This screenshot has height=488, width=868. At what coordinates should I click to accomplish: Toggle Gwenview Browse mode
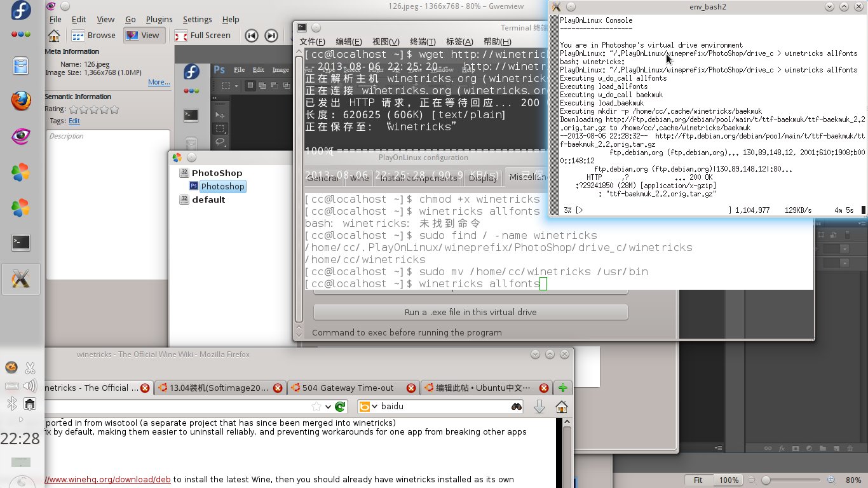point(94,36)
